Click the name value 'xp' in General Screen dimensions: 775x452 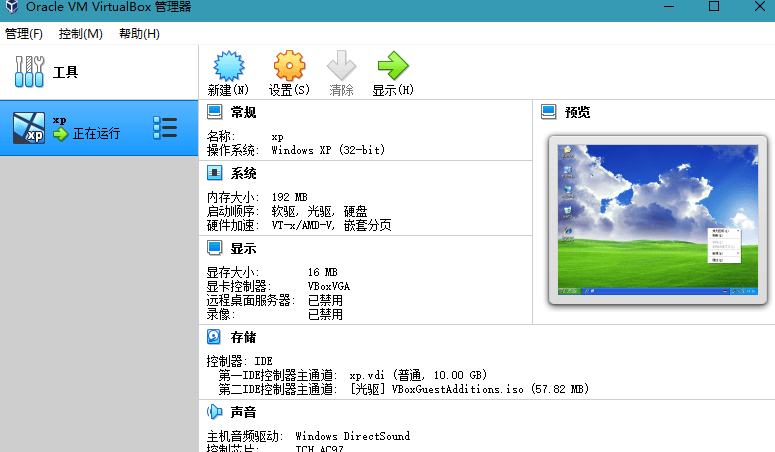click(277, 136)
